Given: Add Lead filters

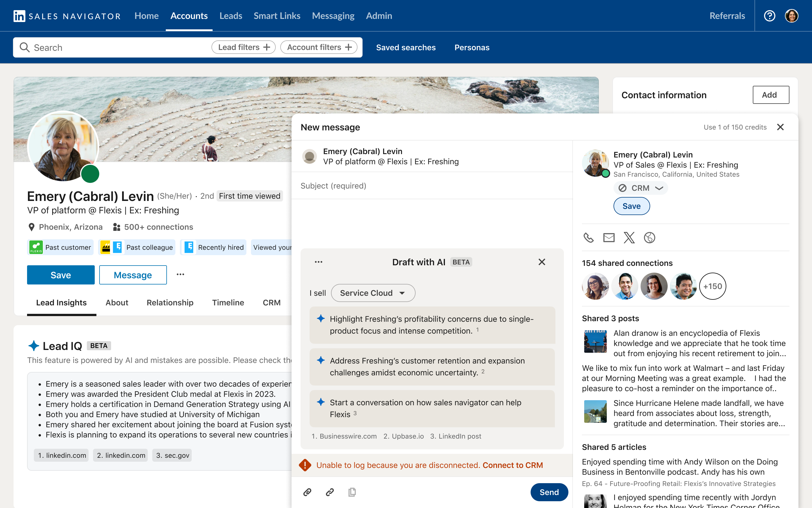Looking at the screenshot, I should [244, 47].
